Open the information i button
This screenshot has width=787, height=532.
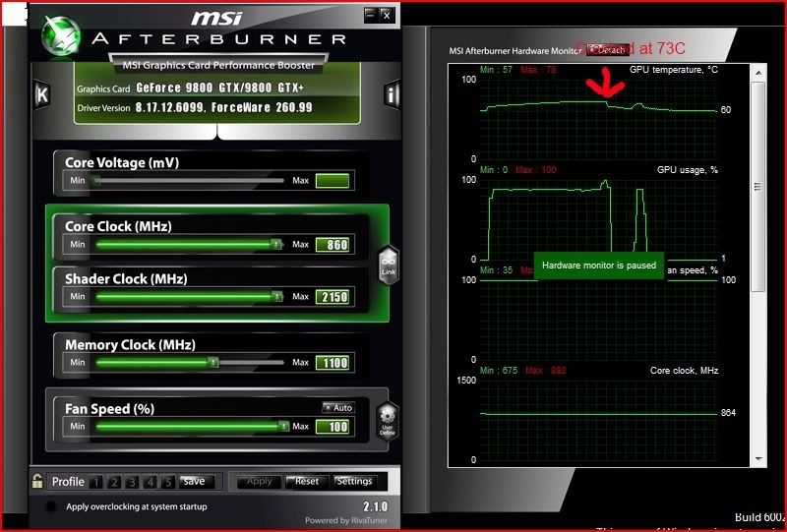391,94
